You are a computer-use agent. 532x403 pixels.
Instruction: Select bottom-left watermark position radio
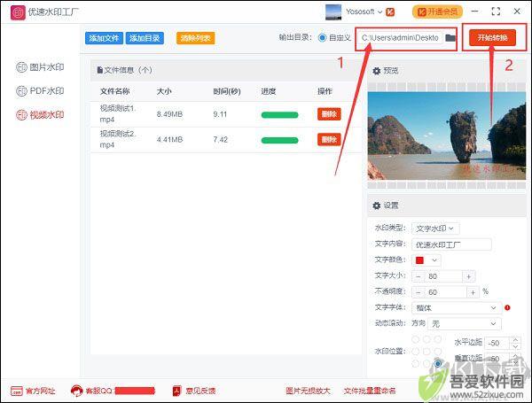tap(415, 364)
